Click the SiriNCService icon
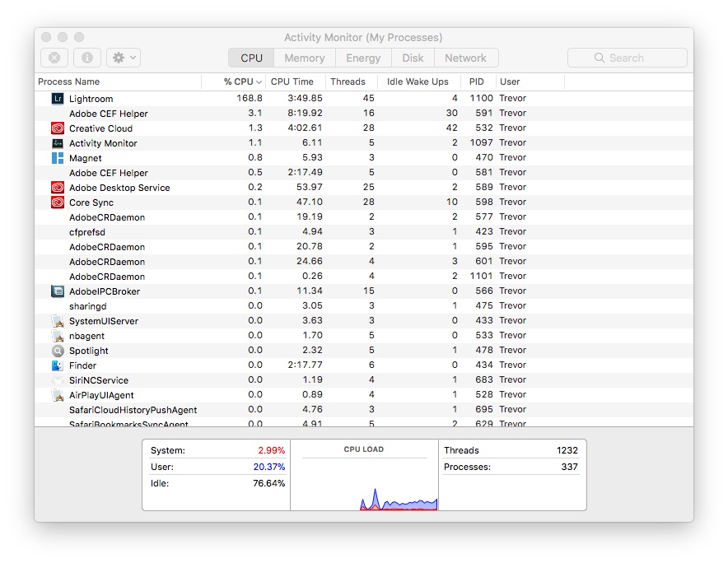Screen dimensions: 728x563 pyautogui.click(x=58, y=380)
